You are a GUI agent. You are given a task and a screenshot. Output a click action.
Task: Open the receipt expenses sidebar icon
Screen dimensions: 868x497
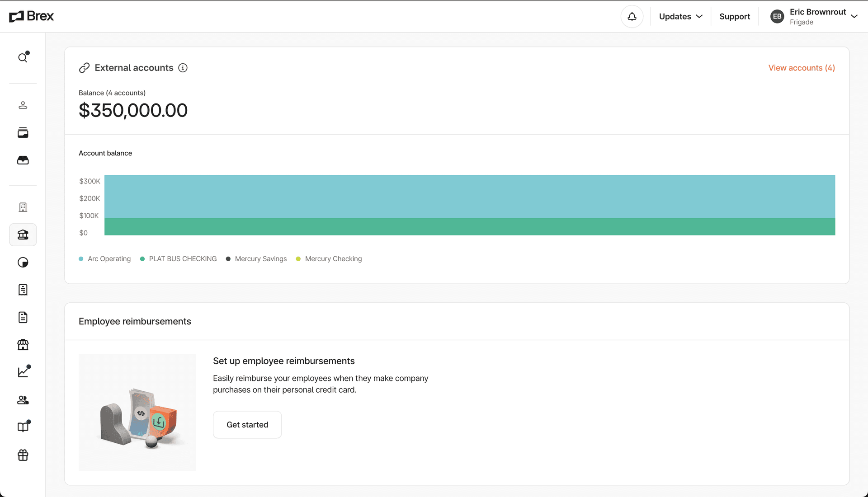(x=23, y=290)
